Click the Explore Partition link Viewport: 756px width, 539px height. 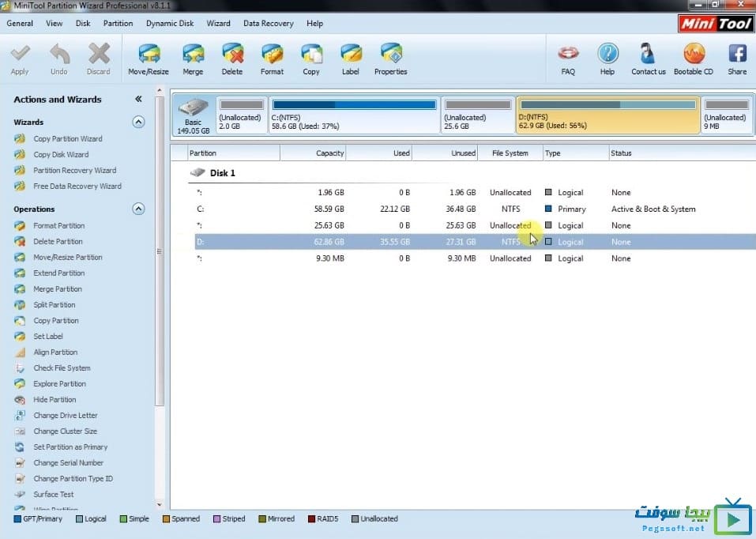click(x=60, y=384)
